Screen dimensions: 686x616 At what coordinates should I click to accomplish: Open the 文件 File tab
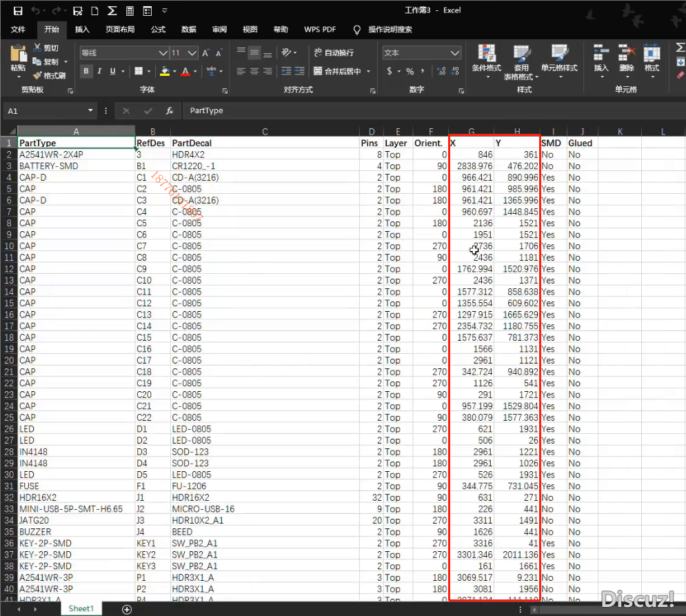click(18, 30)
